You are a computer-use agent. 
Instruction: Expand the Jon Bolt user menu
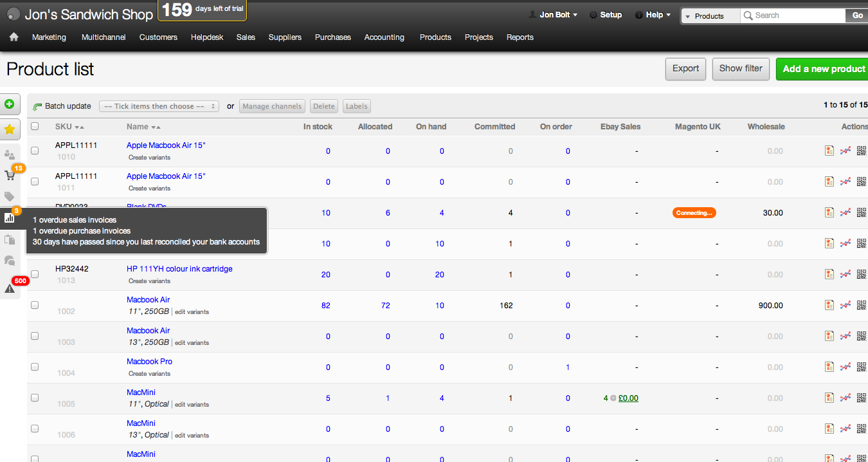click(x=553, y=15)
